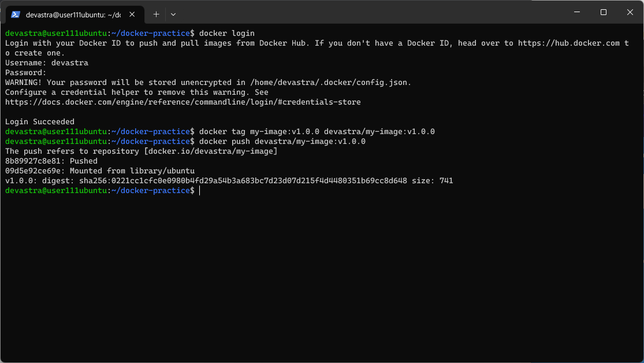Click the 'WARNING! Your password' line
This screenshot has height=363, width=644.
209,83
